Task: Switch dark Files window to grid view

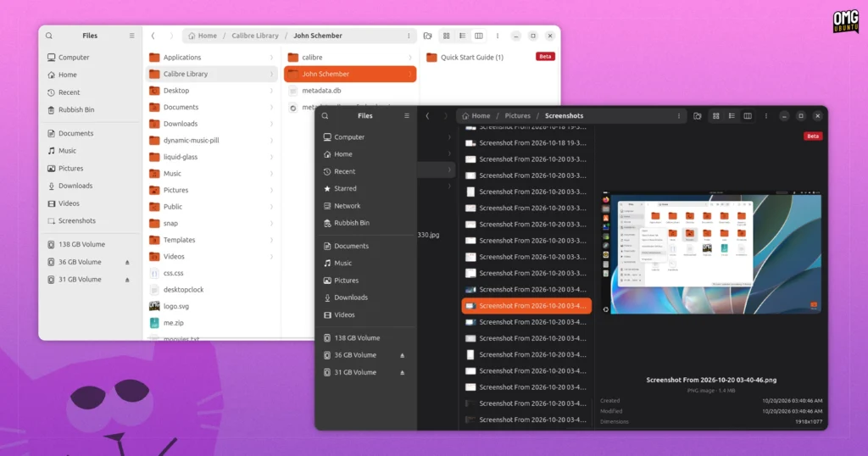Action: (x=715, y=115)
